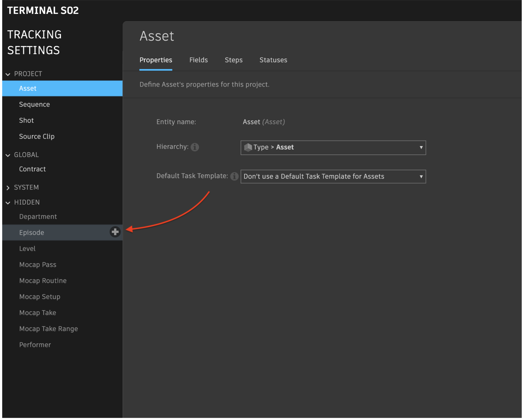Click the Default Task Template info icon

point(234,176)
